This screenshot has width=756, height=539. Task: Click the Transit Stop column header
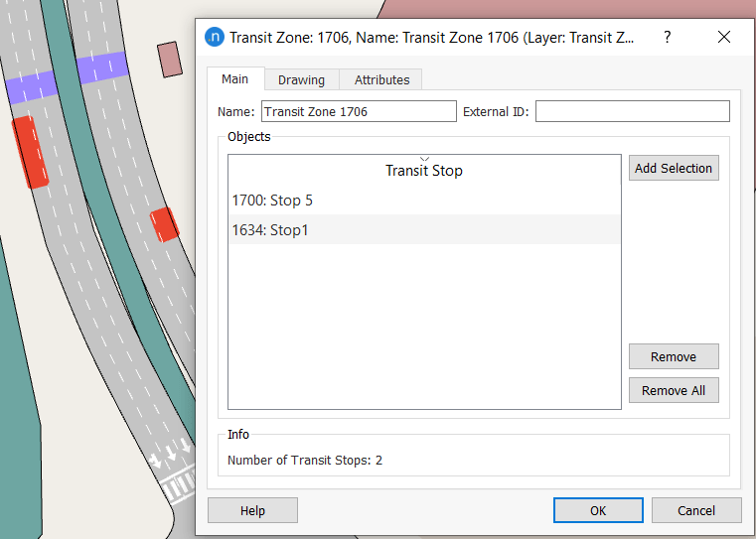pos(424,171)
